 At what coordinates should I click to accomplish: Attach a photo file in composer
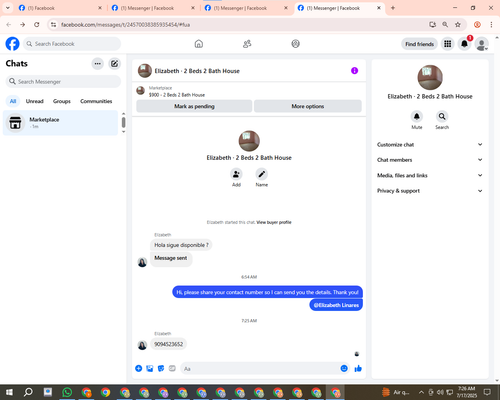click(x=150, y=368)
